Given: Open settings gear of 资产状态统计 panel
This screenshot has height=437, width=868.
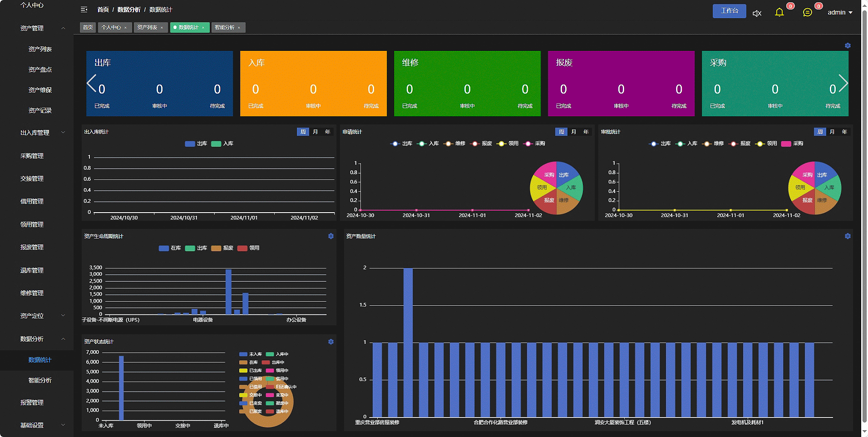Looking at the screenshot, I should 331,342.
